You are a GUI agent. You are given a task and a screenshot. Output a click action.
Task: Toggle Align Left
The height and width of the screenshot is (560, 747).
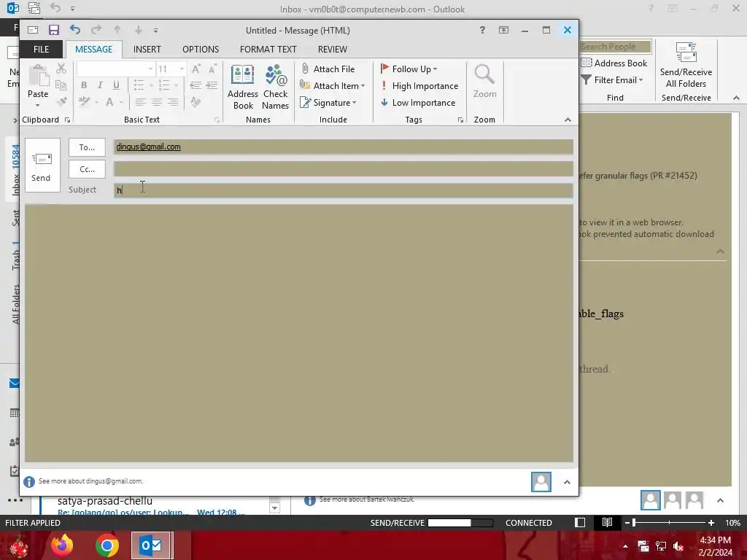coord(140,102)
